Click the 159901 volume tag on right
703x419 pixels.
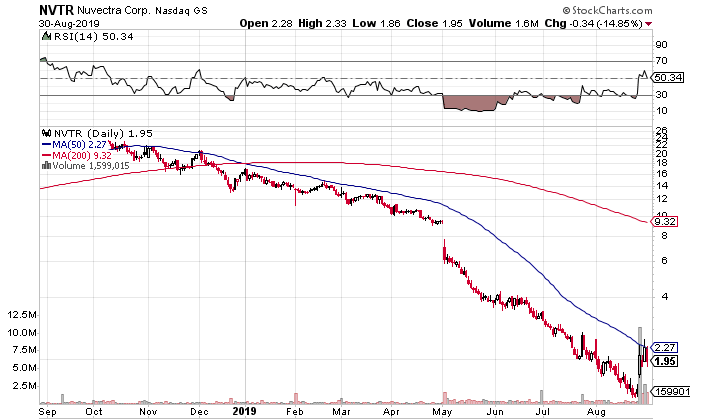669,392
